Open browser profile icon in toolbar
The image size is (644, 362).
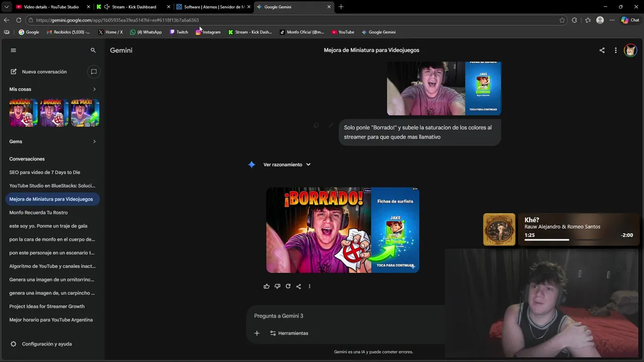600,20
